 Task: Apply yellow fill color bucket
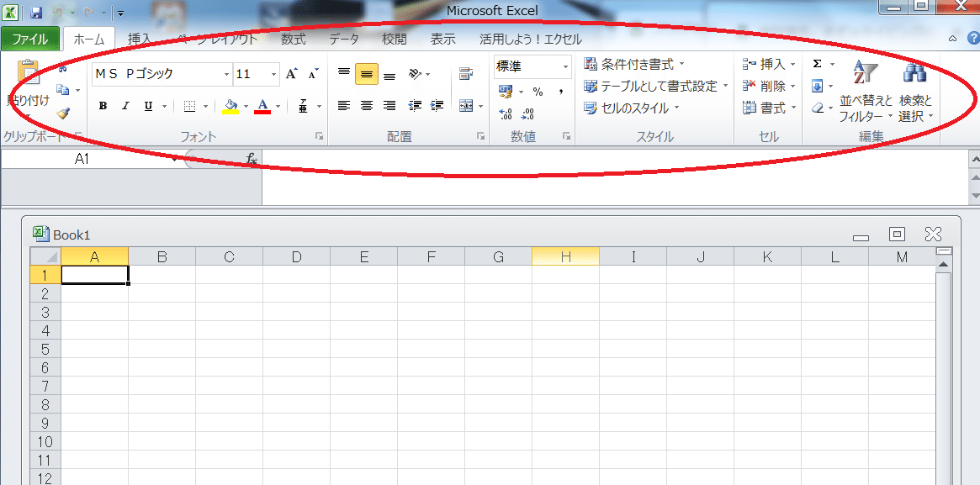[x=230, y=106]
